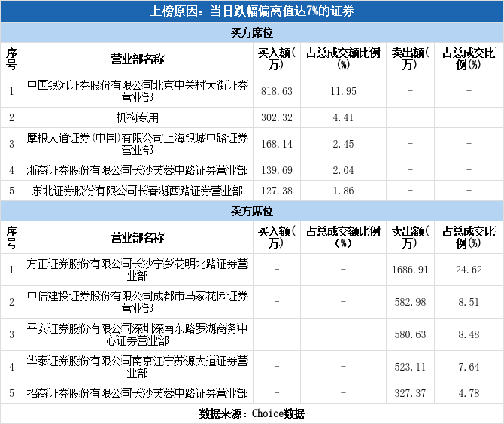Click sell amount 1686.91

pos(410,270)
